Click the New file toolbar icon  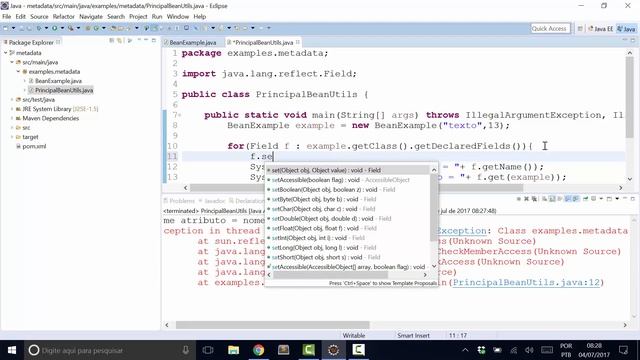(5, 28)
